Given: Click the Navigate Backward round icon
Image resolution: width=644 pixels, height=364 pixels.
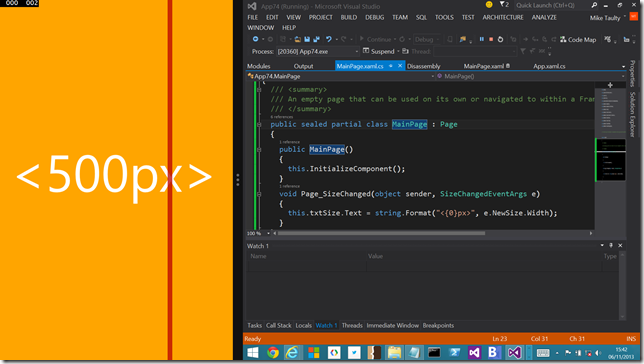Looking at the screenshot, I should [255, 39].
